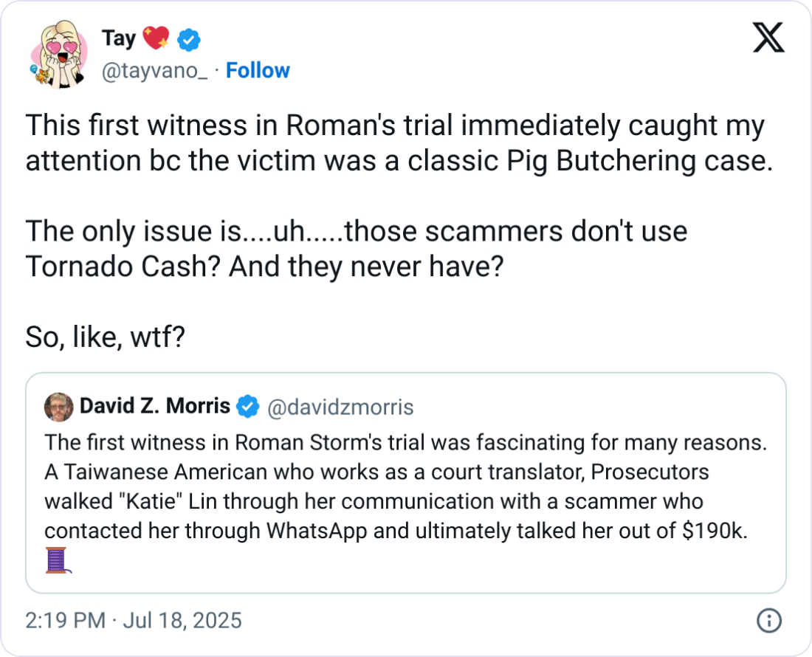Click the purple thread spool emoji
The width and height of the screenshot is (812, 657).
pos(57,559)
